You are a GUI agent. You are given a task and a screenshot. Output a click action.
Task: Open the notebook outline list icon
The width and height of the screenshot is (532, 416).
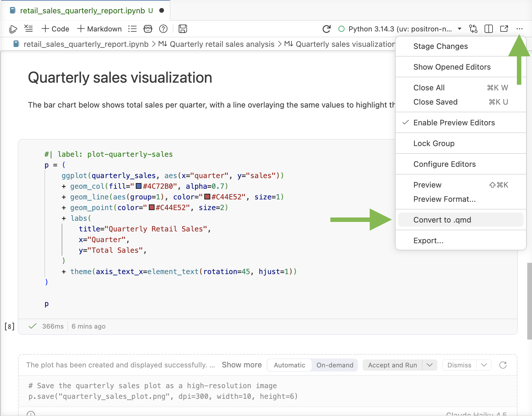coord(132,29)
